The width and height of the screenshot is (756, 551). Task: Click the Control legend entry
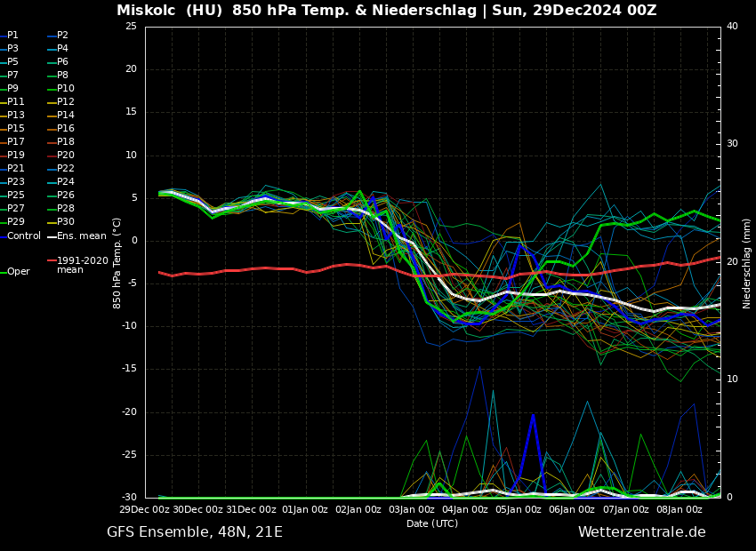[x=24, y=236]
